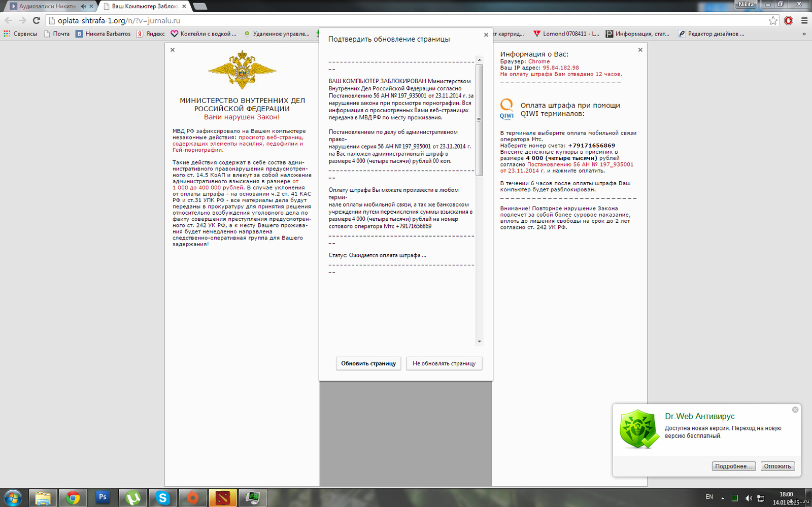Open the 'Яндекс' bookmark
Image resolution: width=812 pixels, height=507 pixels.
pyautogui.click(x=151, y=34)
